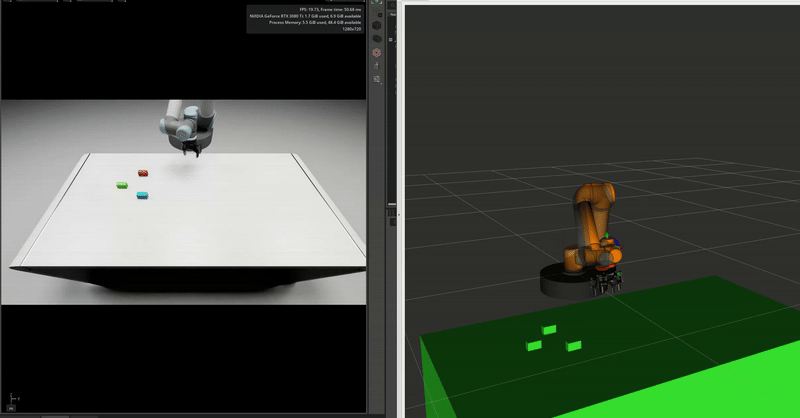Screen dimensions: 800x418
Task: Click the NVIDIA GeForce RTX 3080 Ti memory line
Action: [x=305, y=16]
